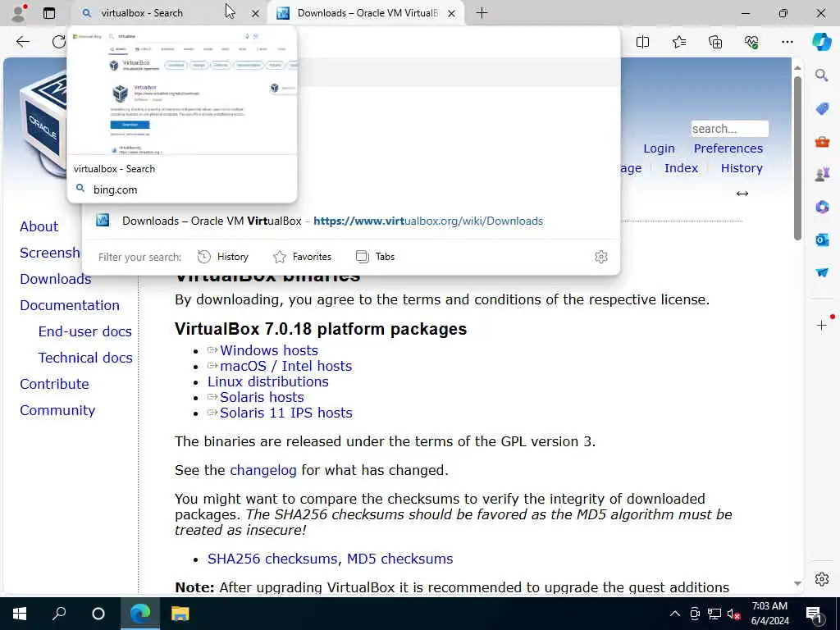Click the scrollbar down arrow

pyautogui.click(x=797, y=583)
